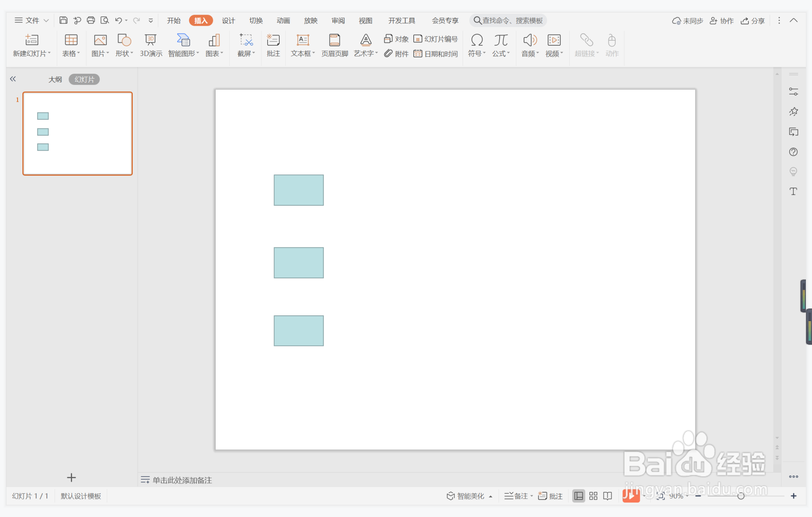812x517 pixels.
Task: Click the Table insert icon
Action: pos(71,40)
